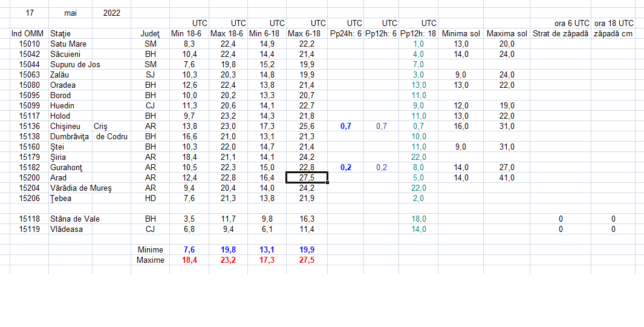This screenshot has width=644, height=327.
Task: Select the blue minimum value '7,6' in Minime row
Action: [189, 249]
